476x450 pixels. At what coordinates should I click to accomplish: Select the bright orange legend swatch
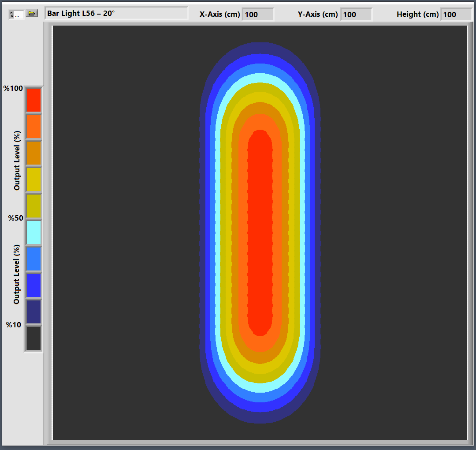click(33, 127)
